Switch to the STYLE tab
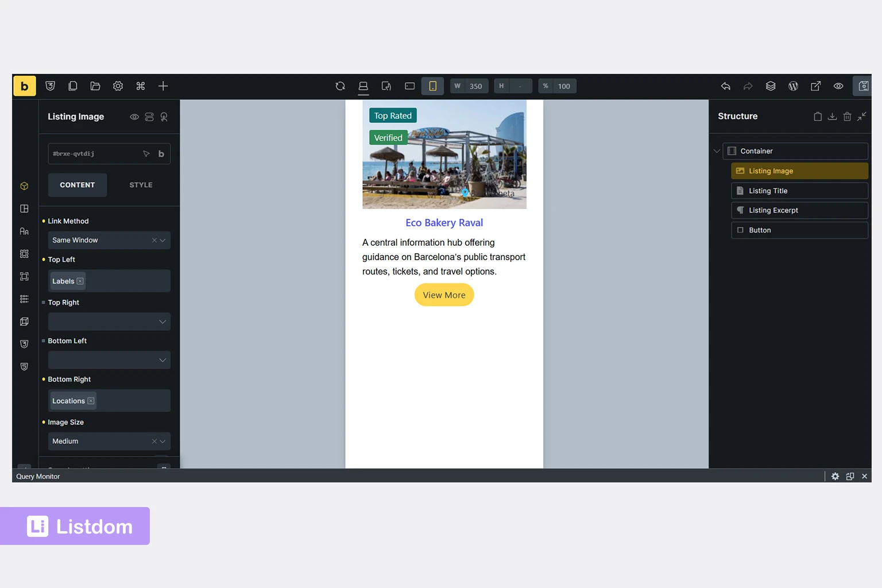The image size is (882, 588). (x=141, y=185)
